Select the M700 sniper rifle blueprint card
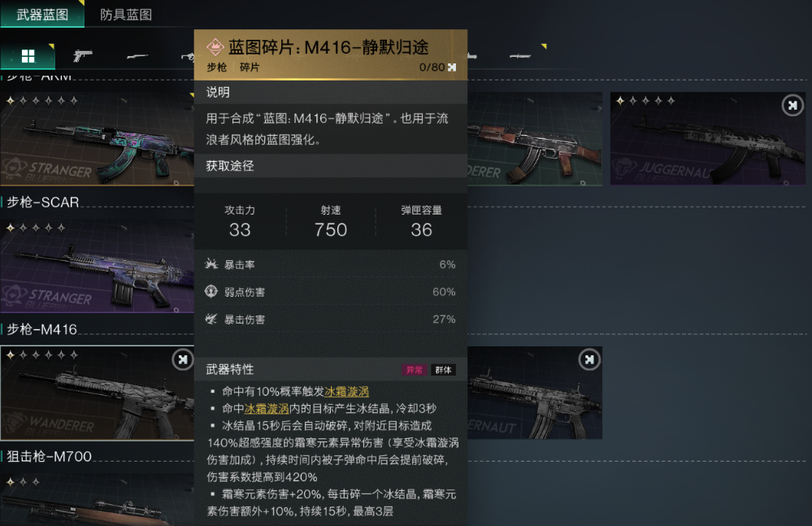 point(97,500)
